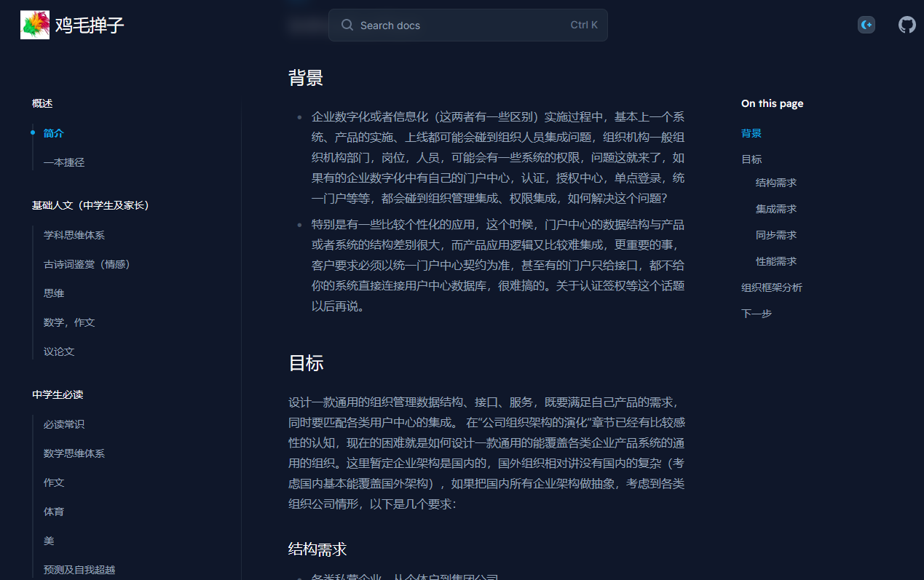Open the 体育 page

[53, 512]
